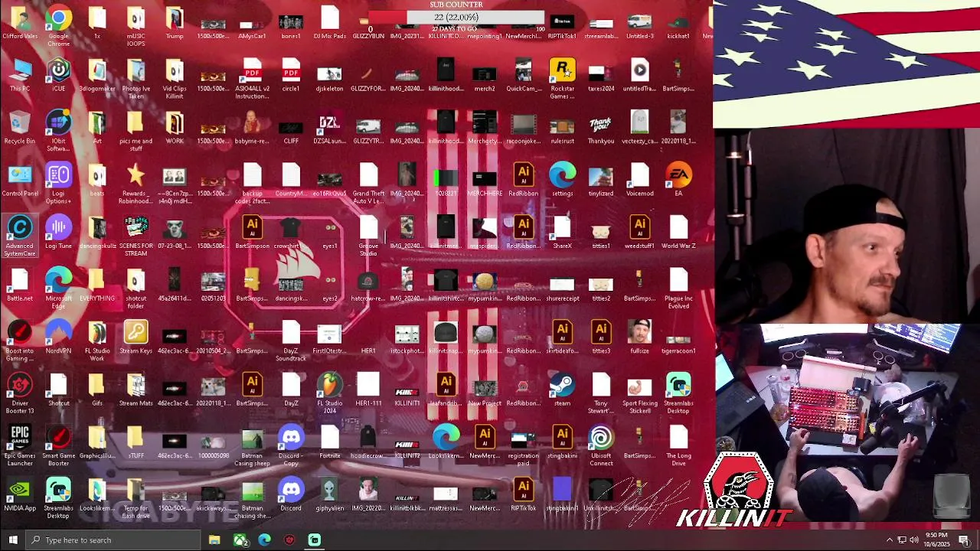
Task: Focus the Type here to search box
Action: tap(113, 540)
